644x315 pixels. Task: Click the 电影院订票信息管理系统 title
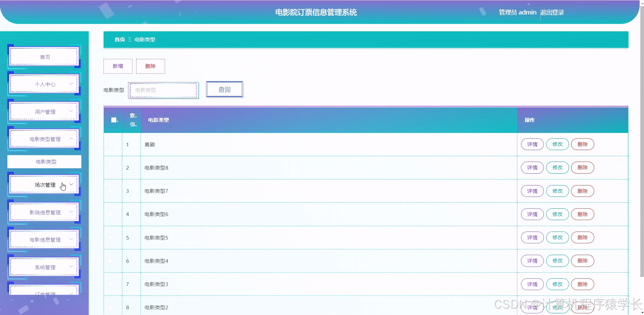[x=316, y=12]
